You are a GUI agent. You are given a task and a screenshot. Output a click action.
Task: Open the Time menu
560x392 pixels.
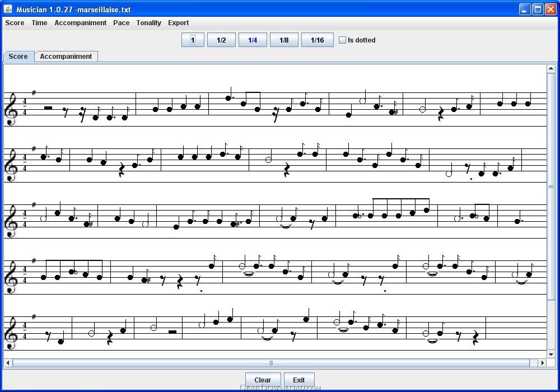39,23
